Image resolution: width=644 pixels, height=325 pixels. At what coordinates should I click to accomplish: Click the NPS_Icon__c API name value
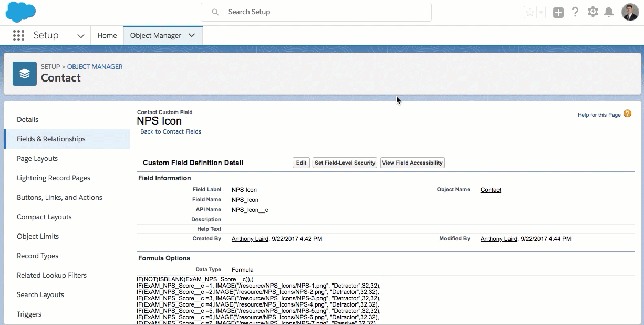click(250, 210)
